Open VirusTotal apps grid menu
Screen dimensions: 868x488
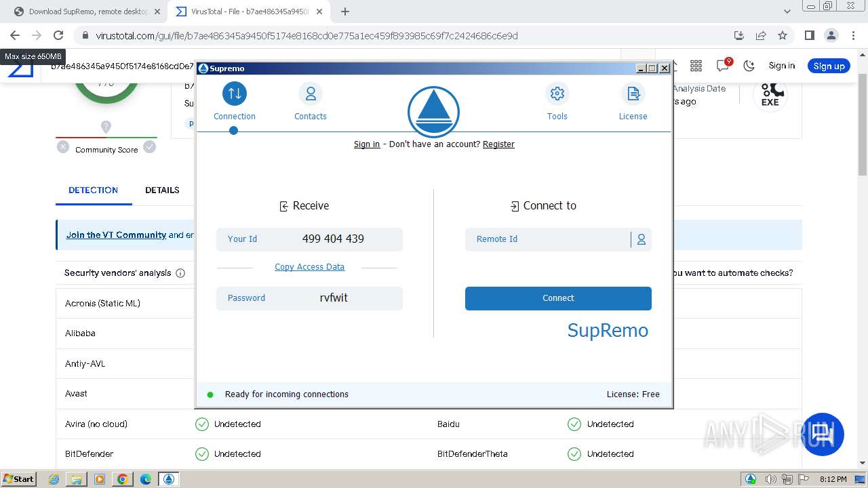(696, 66)
